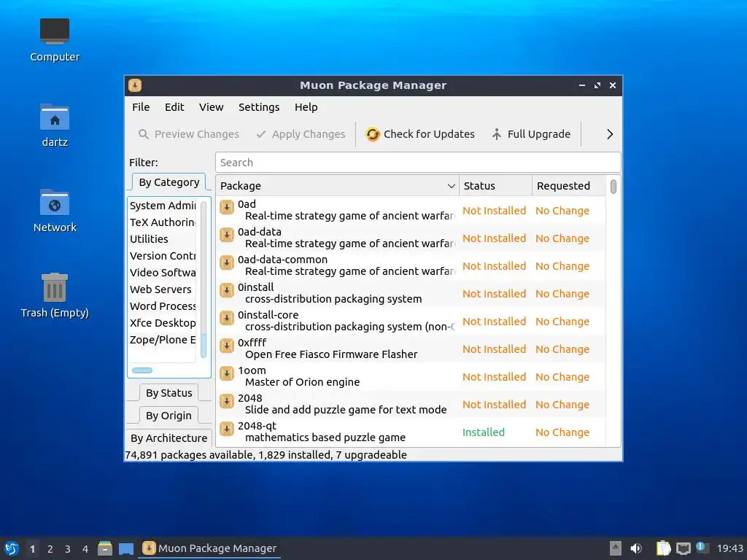This screenshot has height=560, width=747.
Task: Open the Help menu
Action: (x=306, y=107)
